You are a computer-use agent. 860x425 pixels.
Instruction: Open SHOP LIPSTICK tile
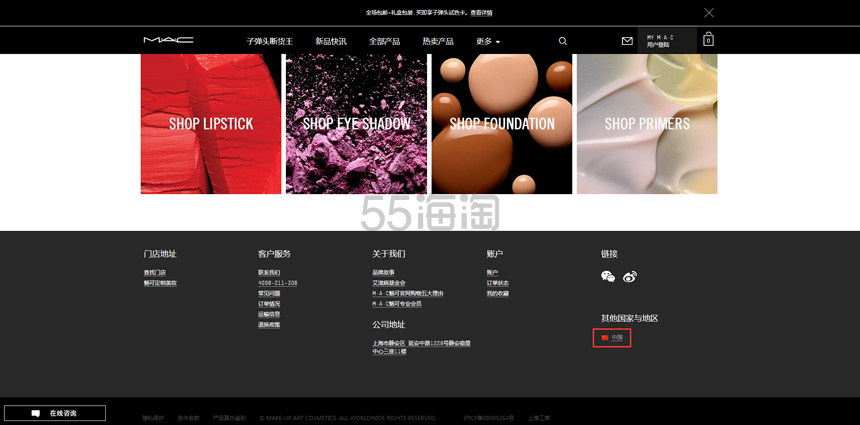211,124
